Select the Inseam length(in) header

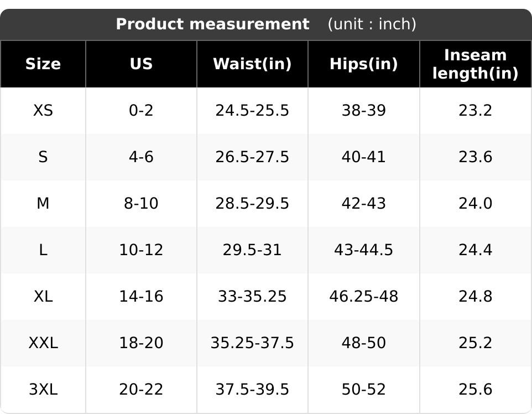pos(476,64)
